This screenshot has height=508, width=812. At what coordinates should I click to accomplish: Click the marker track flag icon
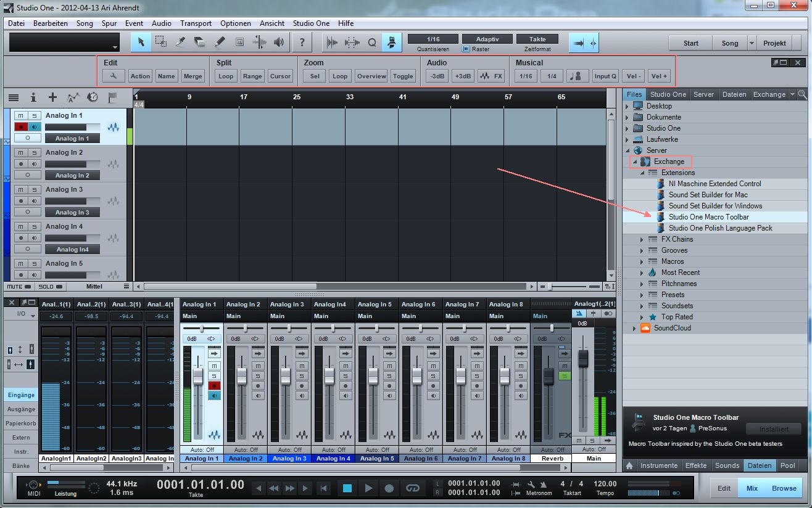click(112, 97)
